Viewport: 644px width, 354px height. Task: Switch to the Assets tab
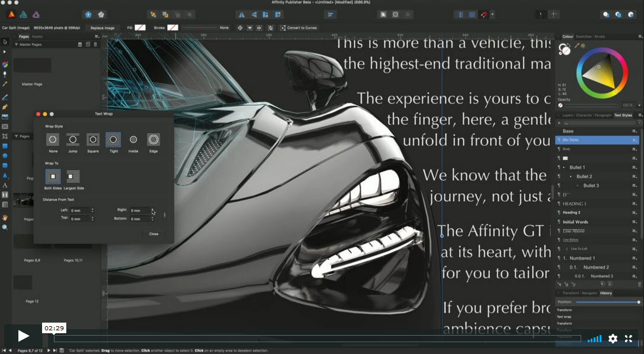pyautogui.click(x=37, y=37)
